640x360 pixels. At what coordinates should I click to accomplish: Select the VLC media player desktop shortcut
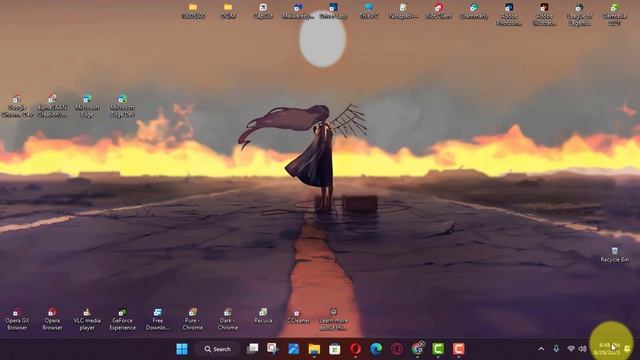tap(87, 319)
